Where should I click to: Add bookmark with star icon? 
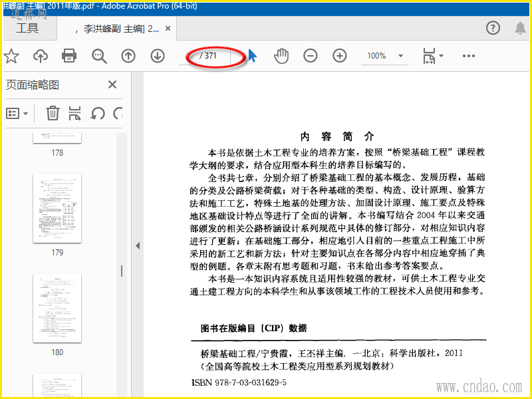pyautogui.click(x=11, y=56)
